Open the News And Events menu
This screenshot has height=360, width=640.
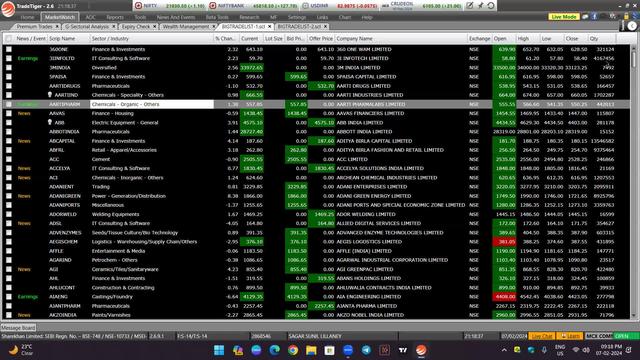[x=176, y=17]
